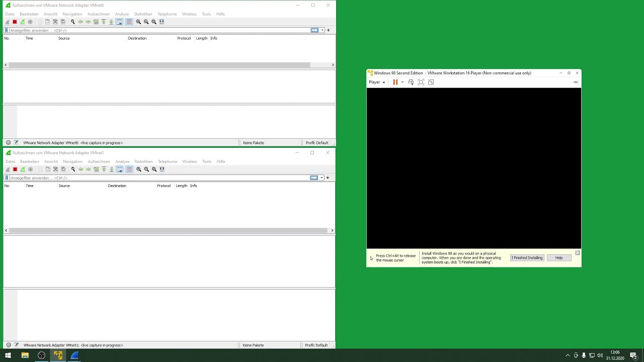
Task: Open capture file properties in VMnet1 status bar
Action: [16, 345]
